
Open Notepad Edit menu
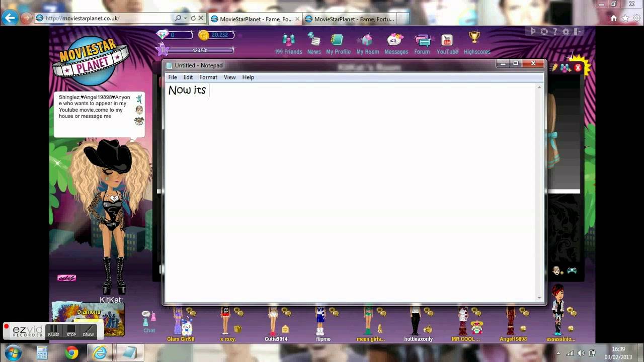tap(188, 77)
